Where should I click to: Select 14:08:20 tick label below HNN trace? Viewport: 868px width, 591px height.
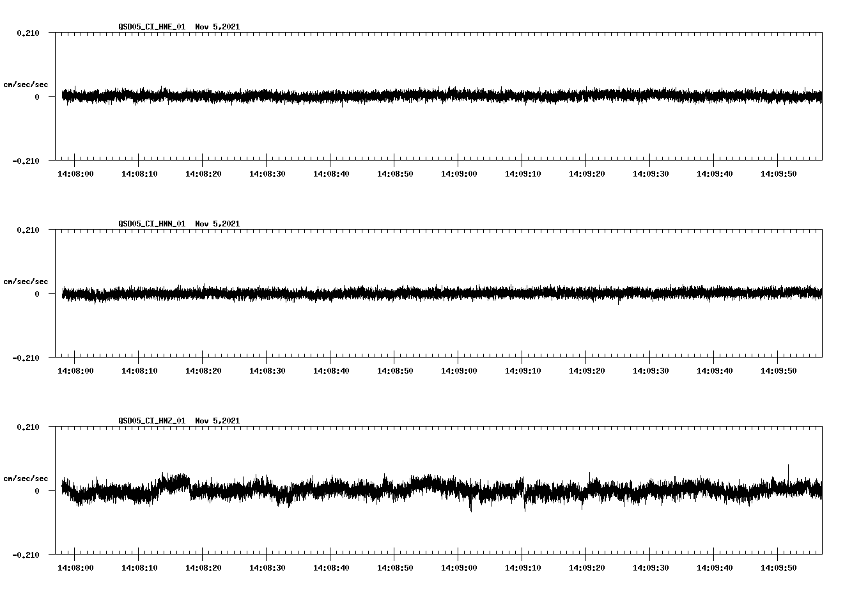coord(203,371)
